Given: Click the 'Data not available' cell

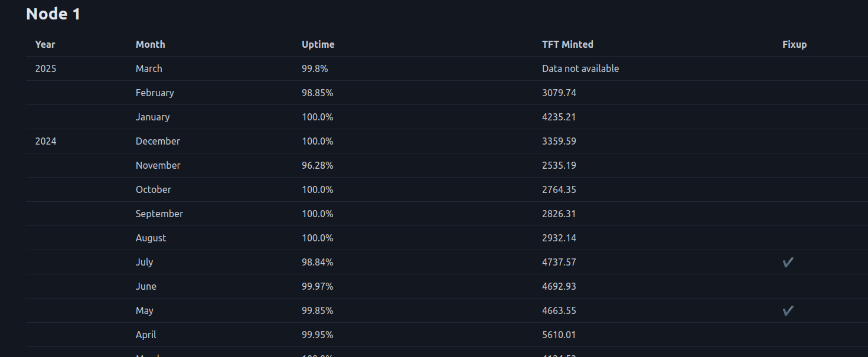Looking at the screenshot, I should click(x=580, y=68).
